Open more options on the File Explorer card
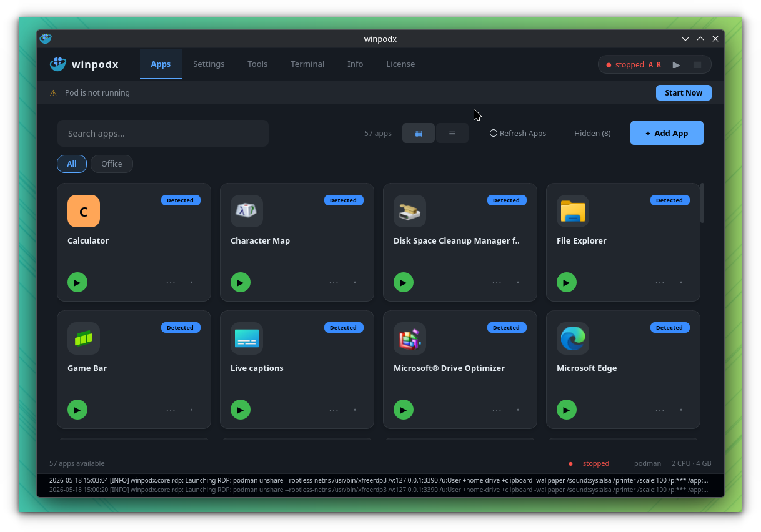The height and width of the screenshot is (532, 761). click(x=660, y=283)
